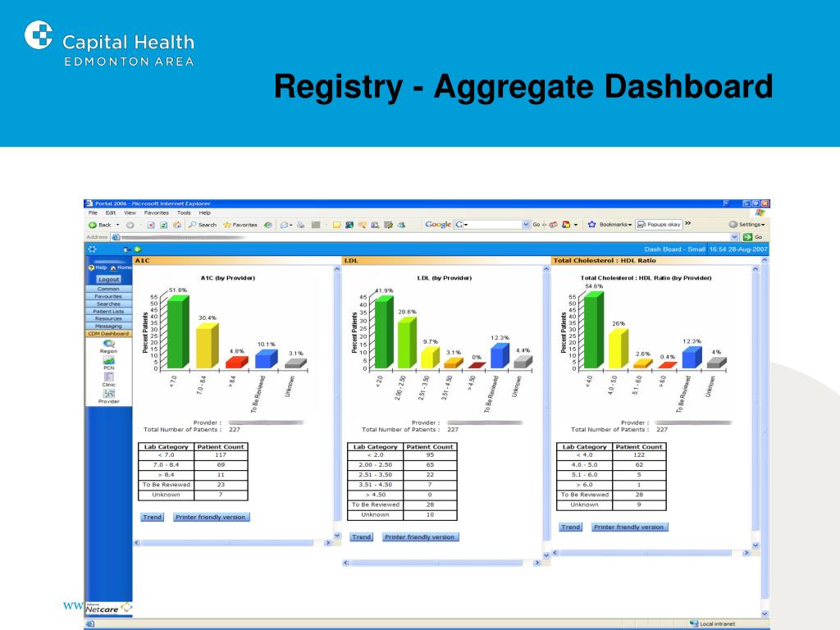Click the green Go address button

[747, 237]
